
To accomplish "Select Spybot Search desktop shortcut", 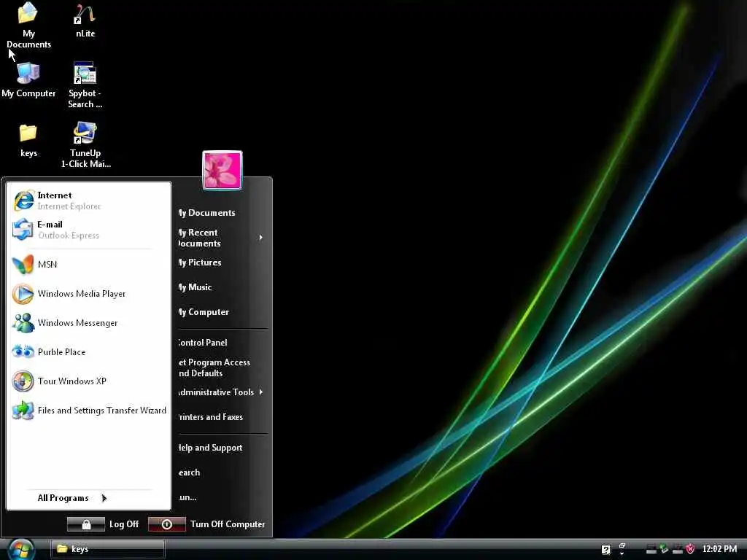I will tap(85, 85).
